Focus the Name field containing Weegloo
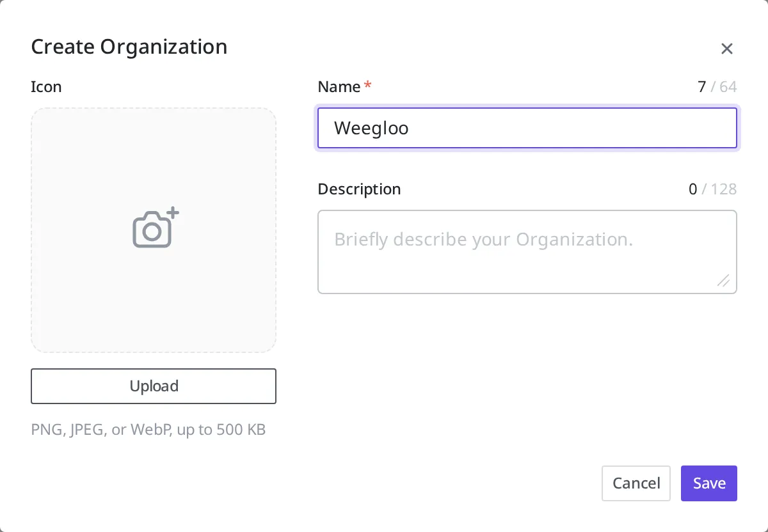 coord(527,128)
